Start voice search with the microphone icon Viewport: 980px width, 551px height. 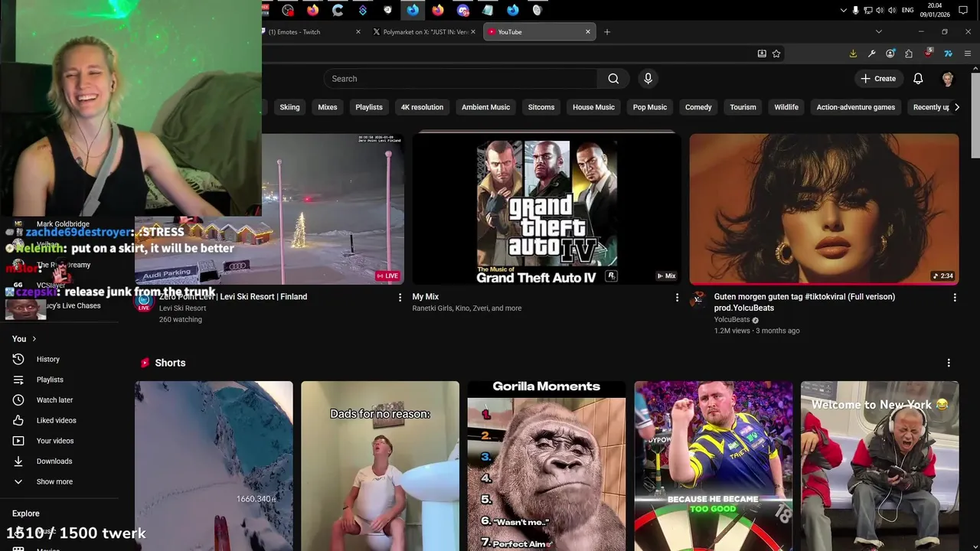[648, 79]
